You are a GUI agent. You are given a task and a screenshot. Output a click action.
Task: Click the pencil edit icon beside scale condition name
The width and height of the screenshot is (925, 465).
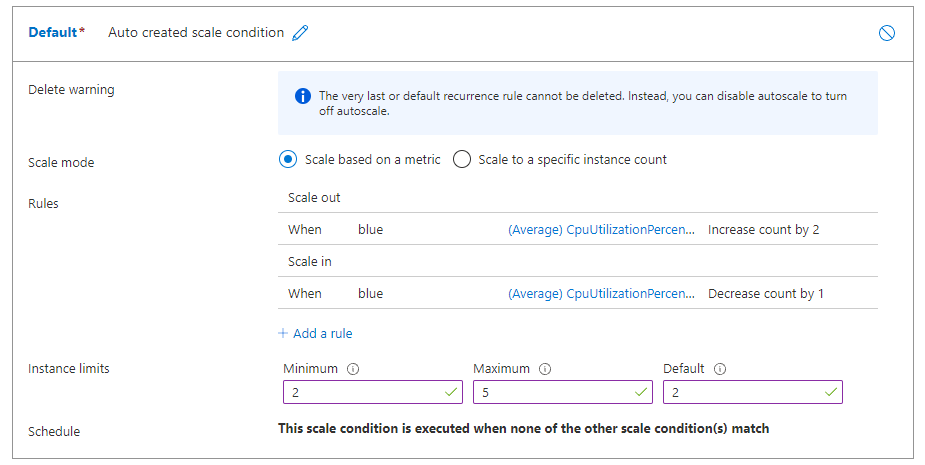point(300,33)
